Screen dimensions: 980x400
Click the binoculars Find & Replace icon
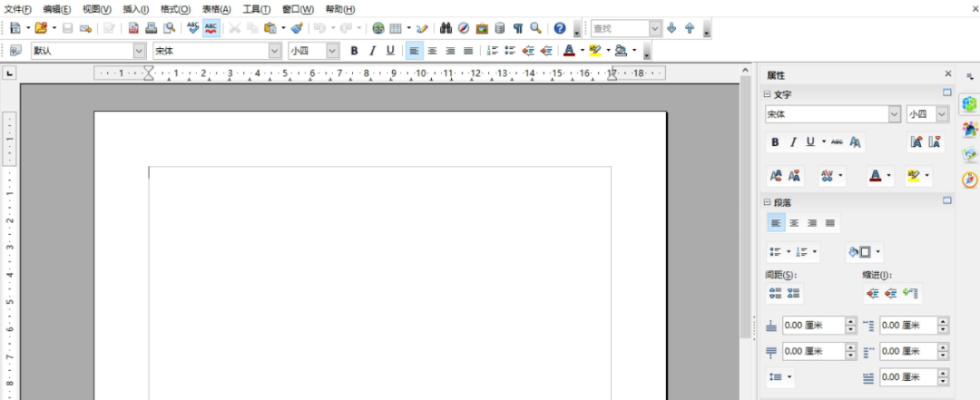(446, 28)
